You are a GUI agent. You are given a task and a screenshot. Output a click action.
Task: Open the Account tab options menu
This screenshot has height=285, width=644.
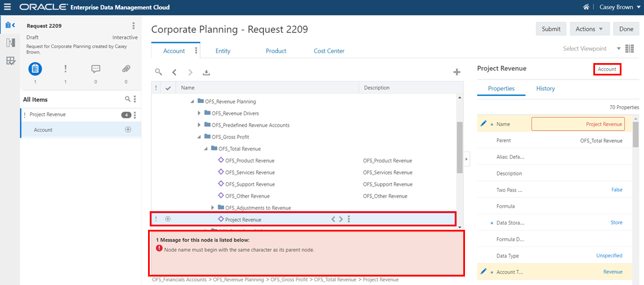[196, 51]
